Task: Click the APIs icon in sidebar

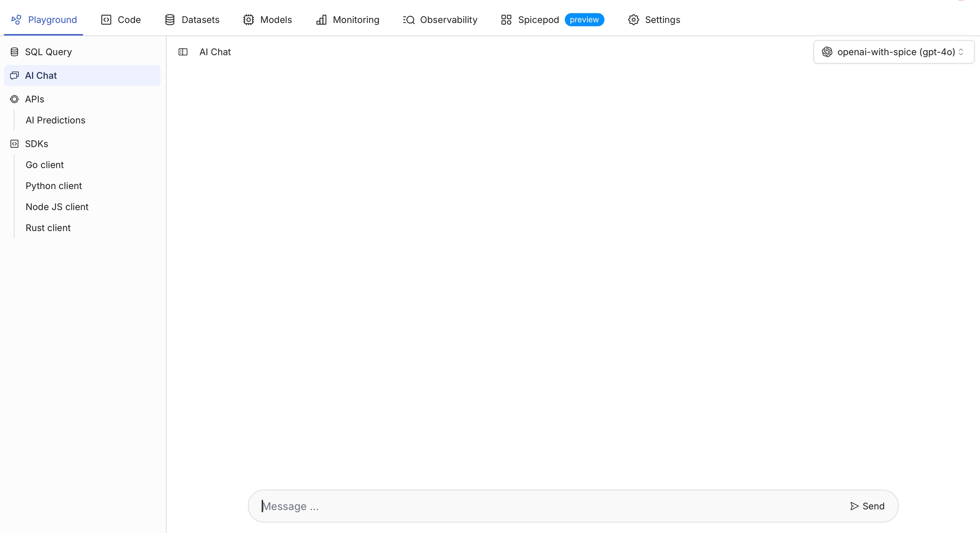Action: tap(14, 99)
